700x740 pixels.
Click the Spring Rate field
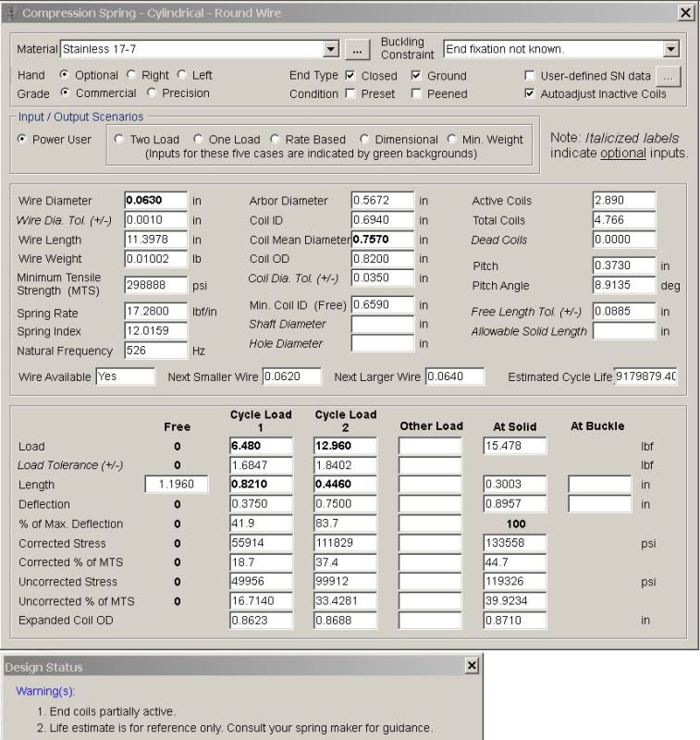click(x=155, y=311)
